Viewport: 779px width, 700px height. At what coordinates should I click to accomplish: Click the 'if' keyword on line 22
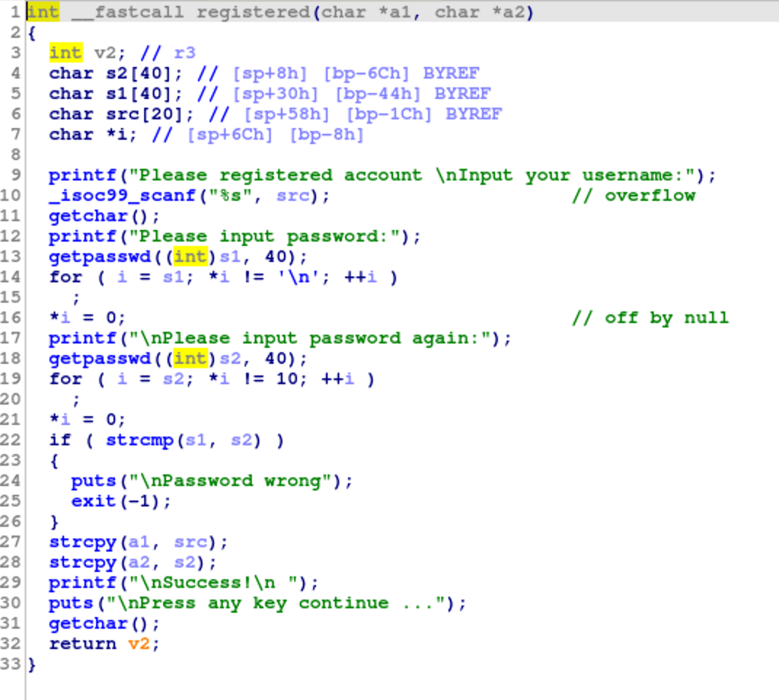pos(60,440)
